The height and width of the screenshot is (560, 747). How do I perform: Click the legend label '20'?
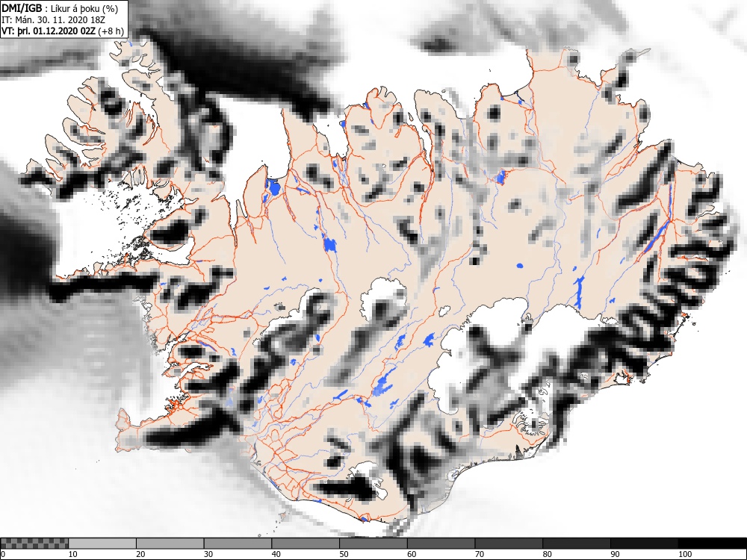click(x=140, y=554)
